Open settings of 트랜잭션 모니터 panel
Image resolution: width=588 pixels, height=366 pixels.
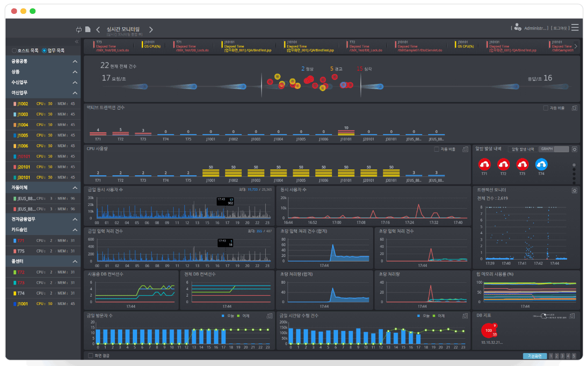575,190
